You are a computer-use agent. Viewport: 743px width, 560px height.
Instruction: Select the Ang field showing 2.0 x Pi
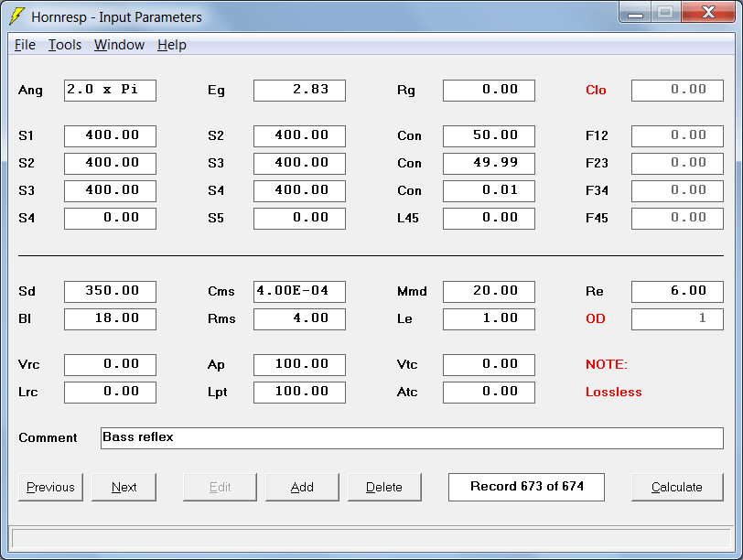pyautogui.click(x=110, y=91)
